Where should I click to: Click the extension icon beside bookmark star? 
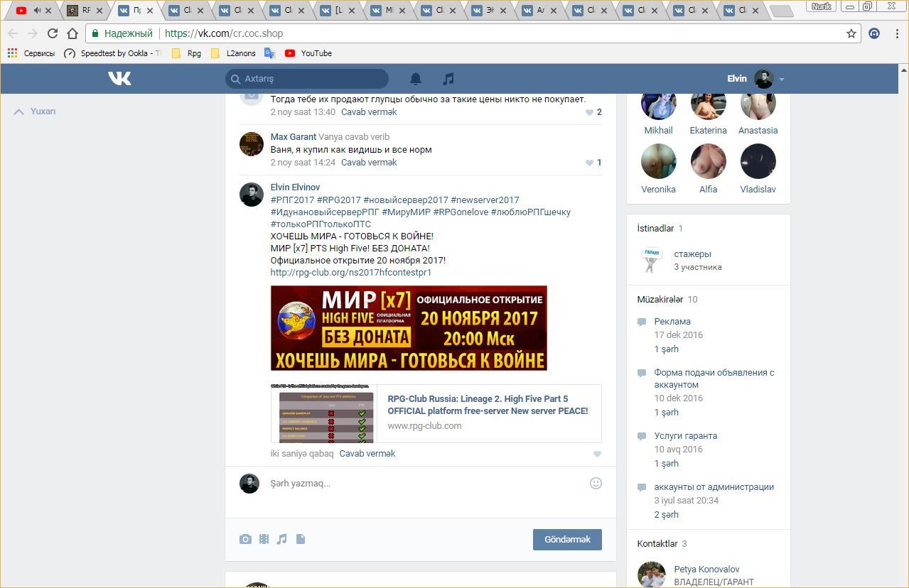pyautogui.click(x=875, y=33)
